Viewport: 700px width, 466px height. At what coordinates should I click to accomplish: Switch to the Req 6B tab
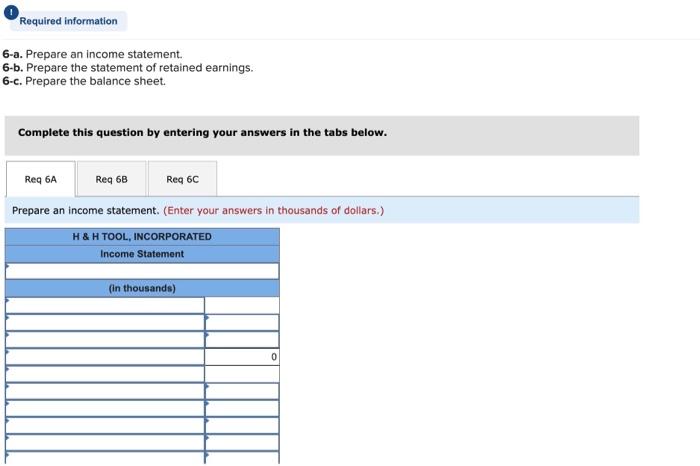(x=112, y=179)
